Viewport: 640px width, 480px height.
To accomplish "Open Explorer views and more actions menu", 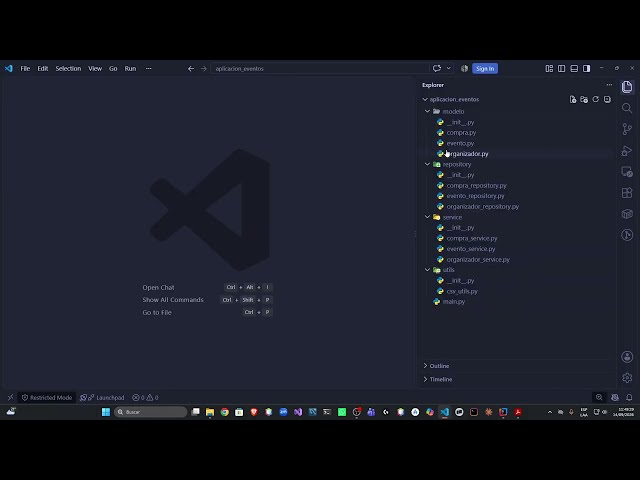I will (x=609, y=85).
